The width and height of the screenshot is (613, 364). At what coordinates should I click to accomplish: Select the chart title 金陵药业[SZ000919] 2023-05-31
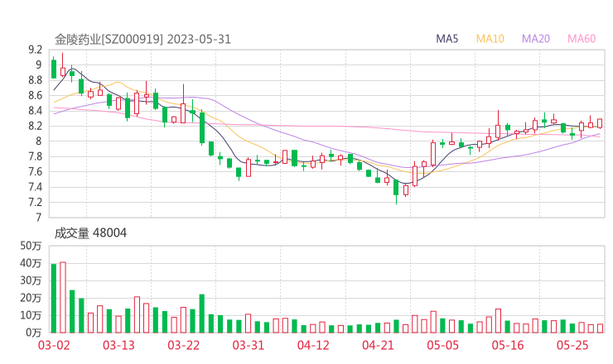pyautogui.click(x=142, y=39)
